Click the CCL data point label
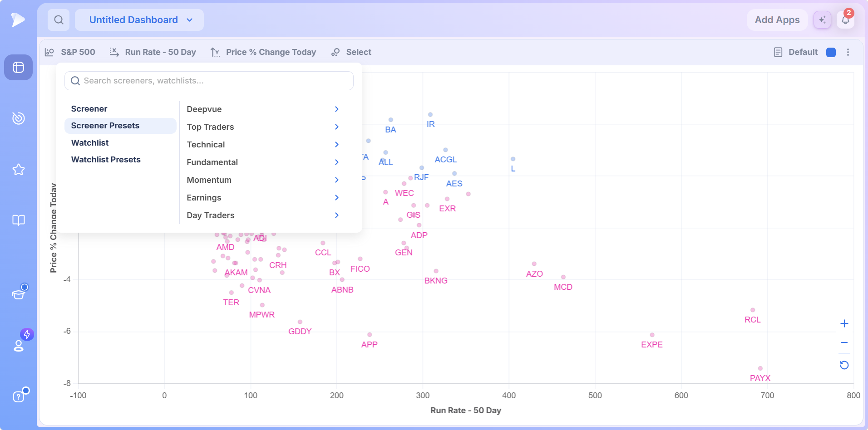This screenshot has height=430, width=868. pos(323,253)
